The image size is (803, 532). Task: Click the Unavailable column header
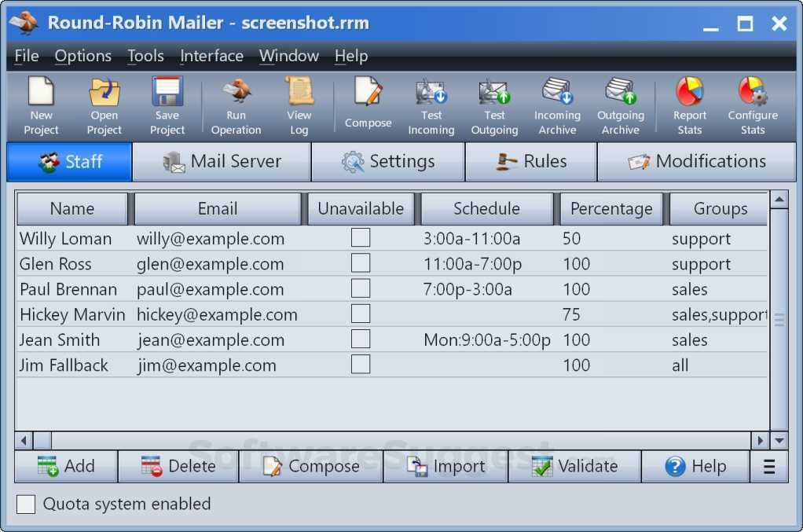click(361, 209)
